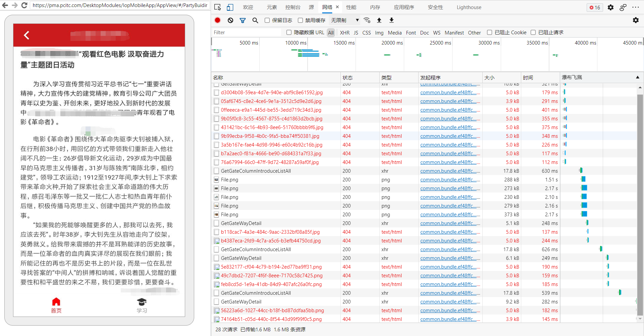Open the initiator link for GetGateWayDetail
The height and width of the screenshot is (336, 644).
click(x=450, y=223)
